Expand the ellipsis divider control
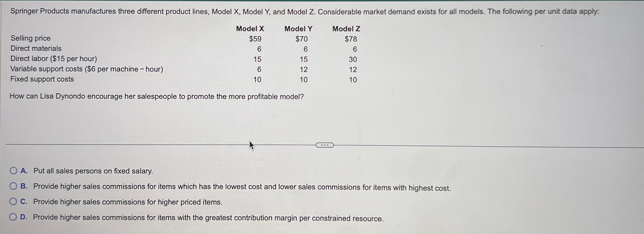 tap(325, 145)
